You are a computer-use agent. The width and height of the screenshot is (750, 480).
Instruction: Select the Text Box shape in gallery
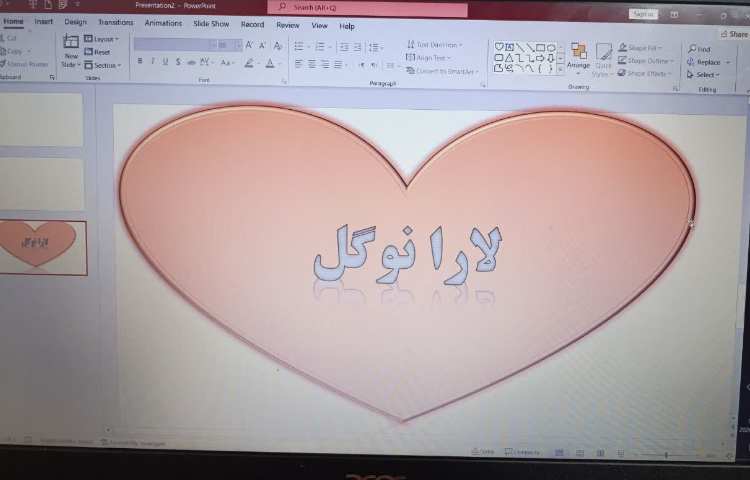click(509, 47)
